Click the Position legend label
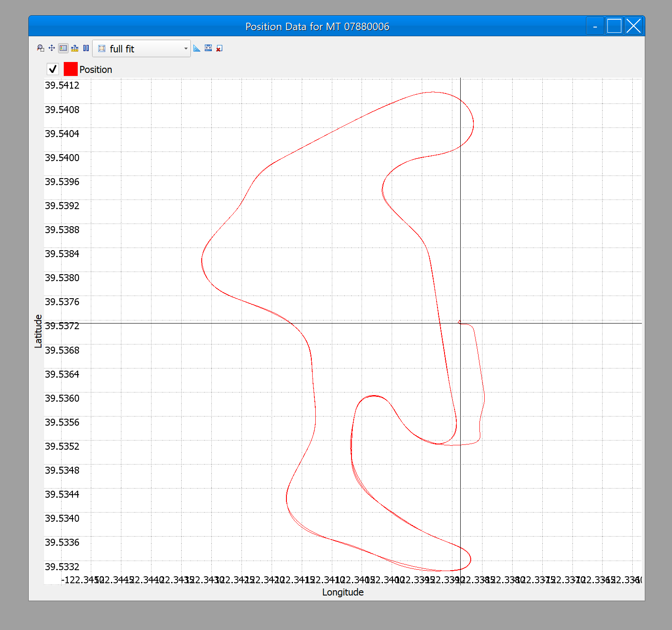Image resolution: width=672 pixels, height=630 pixels. pos(96,69)
